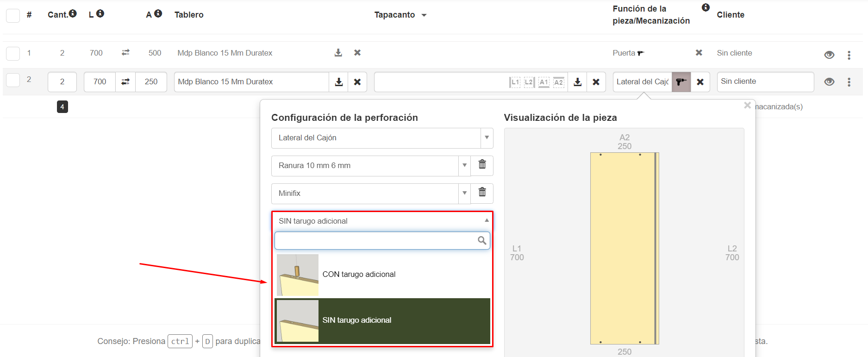Click the tarugo search input field

pos(376,241)
